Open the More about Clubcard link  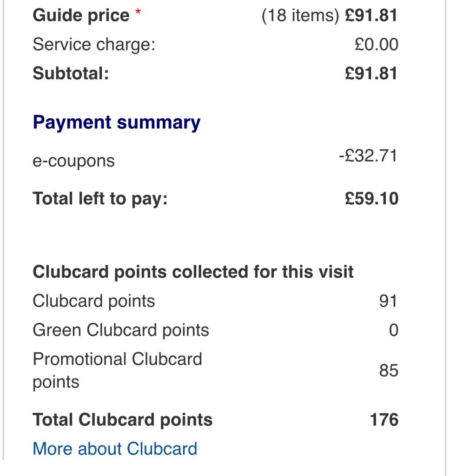coord(115,449)
